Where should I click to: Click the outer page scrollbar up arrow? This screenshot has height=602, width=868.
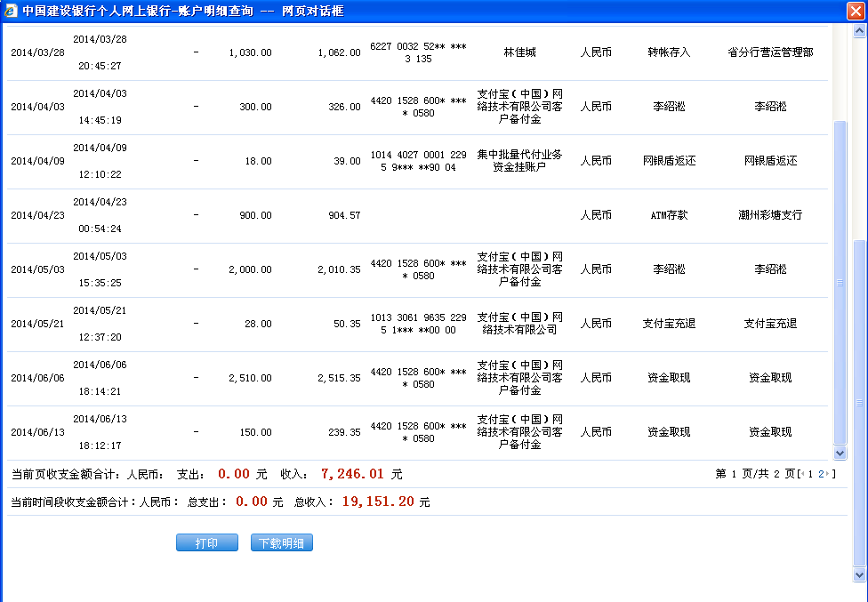click(x=859, y=33)
